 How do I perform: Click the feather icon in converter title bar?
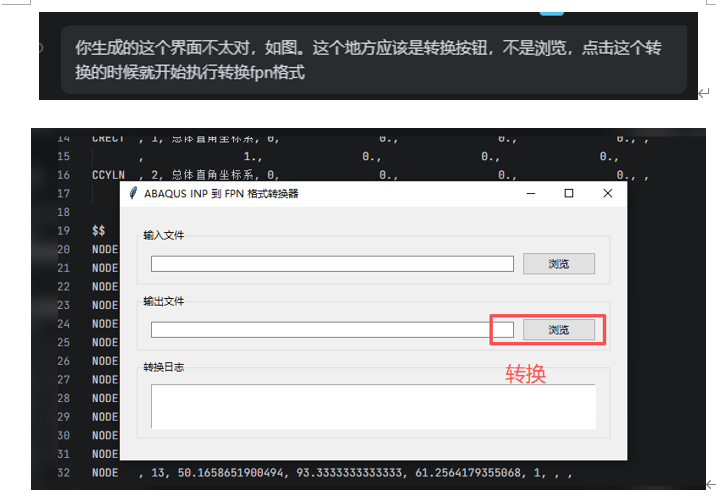[x=133, y=193]
